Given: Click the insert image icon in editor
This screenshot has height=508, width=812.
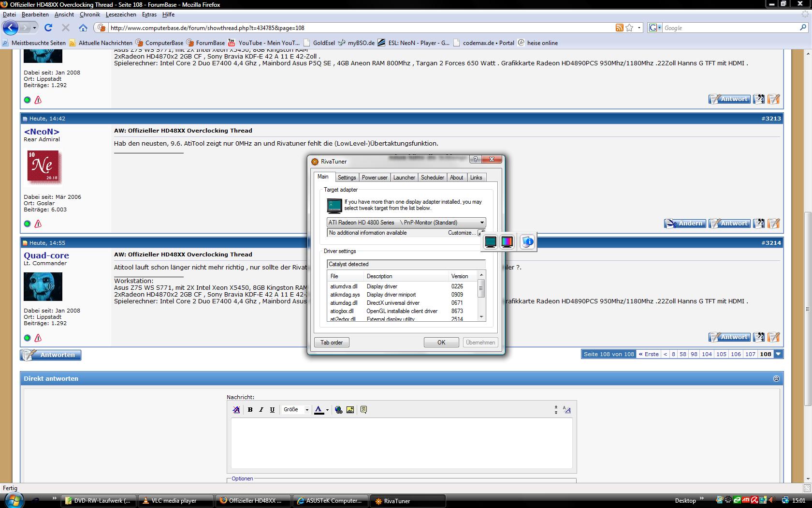Looking at the screenshot, I should [x=350, y=410].
